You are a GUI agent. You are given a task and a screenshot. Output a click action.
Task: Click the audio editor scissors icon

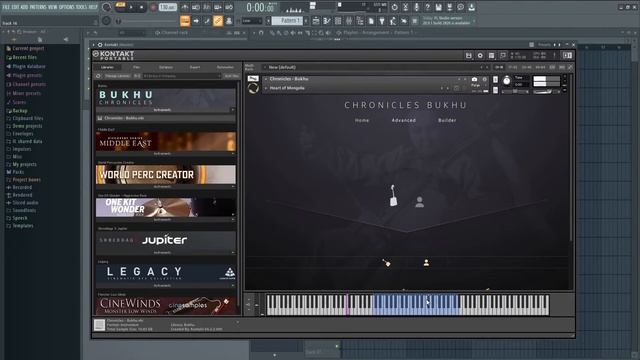(405, 7)
